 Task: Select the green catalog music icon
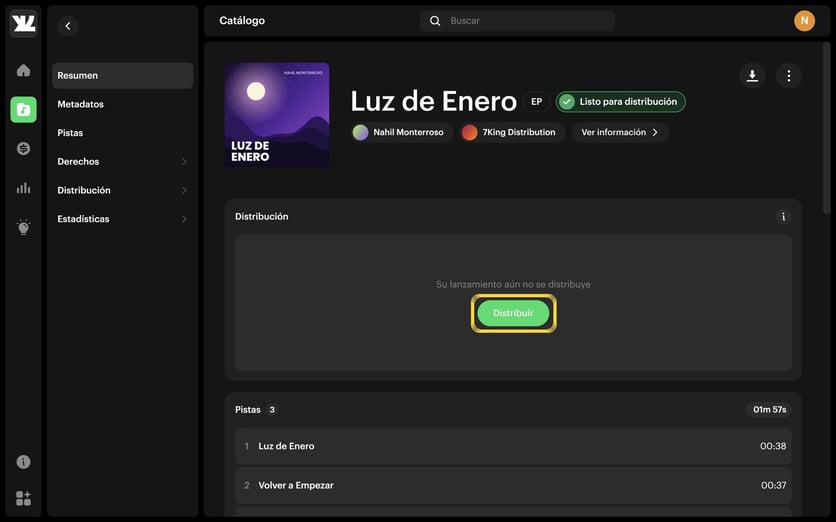[x=23, y=109]
